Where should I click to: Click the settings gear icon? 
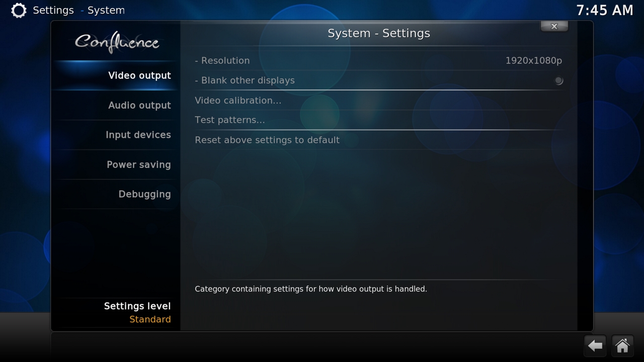(19, 11)
